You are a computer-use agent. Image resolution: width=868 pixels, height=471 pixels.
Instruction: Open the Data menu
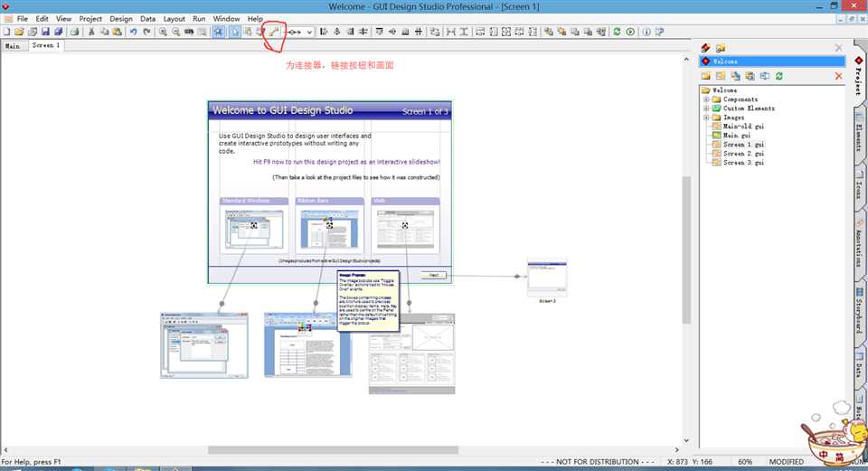point(147,19)
